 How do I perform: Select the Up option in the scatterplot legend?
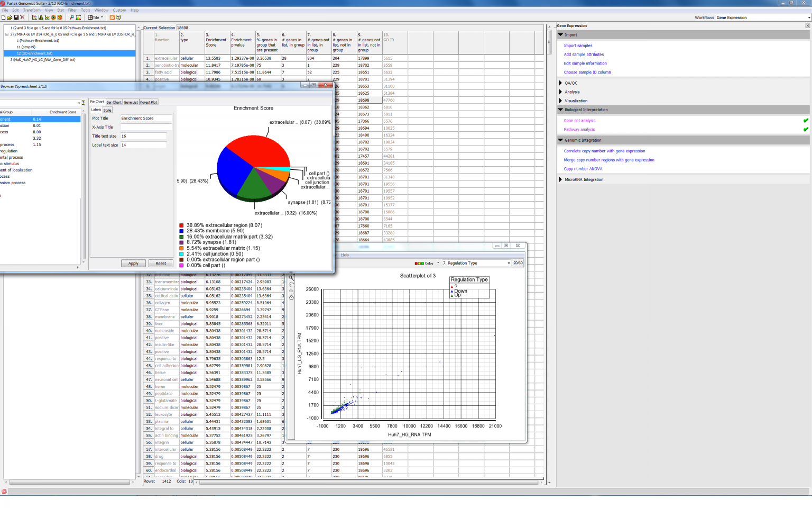[452, 295]
